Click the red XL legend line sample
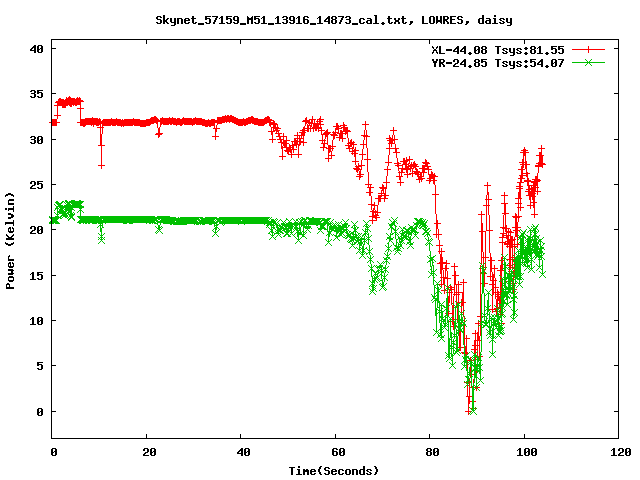Screen dimensions: 640x480 [x=588, y=50]
